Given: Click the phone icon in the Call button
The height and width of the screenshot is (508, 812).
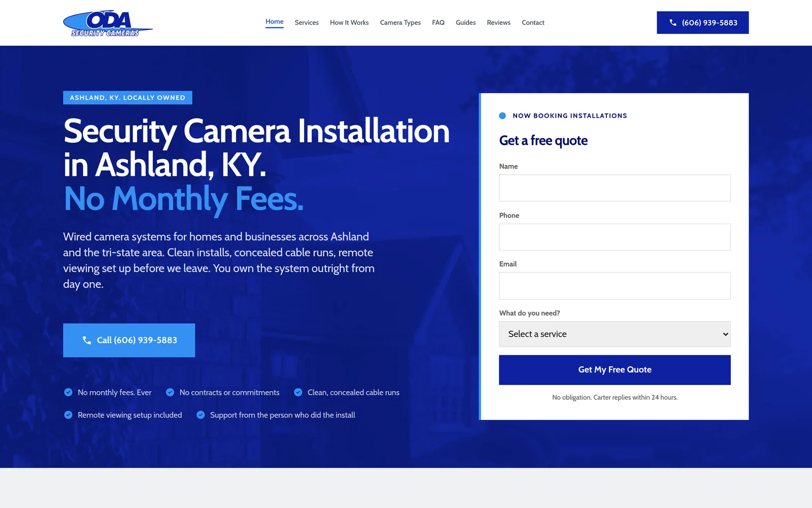Looking at the screenshot, I should click(87, 340).
